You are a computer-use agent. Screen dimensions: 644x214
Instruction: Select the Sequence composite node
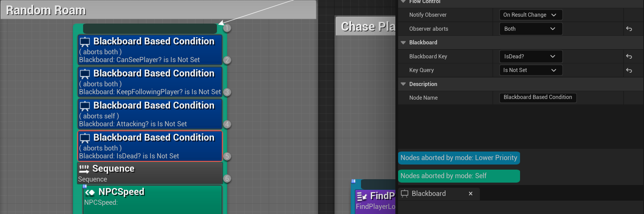click(x=150, y=173)
